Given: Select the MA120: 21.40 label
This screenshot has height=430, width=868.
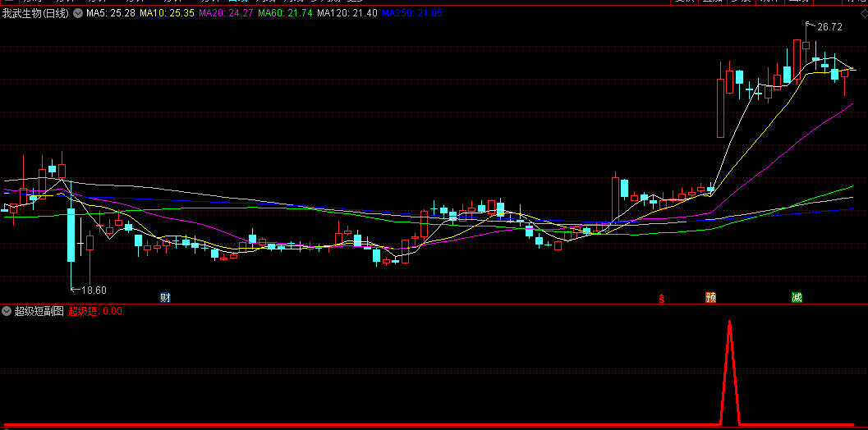Looking at the screenshot, I should 347,13.
